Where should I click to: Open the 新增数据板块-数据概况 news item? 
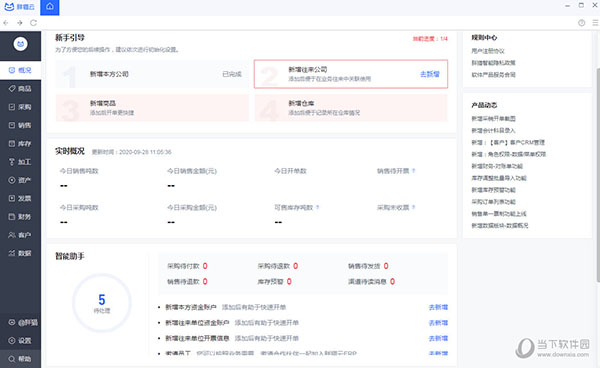pyautogui.click(x=500, y=225)
